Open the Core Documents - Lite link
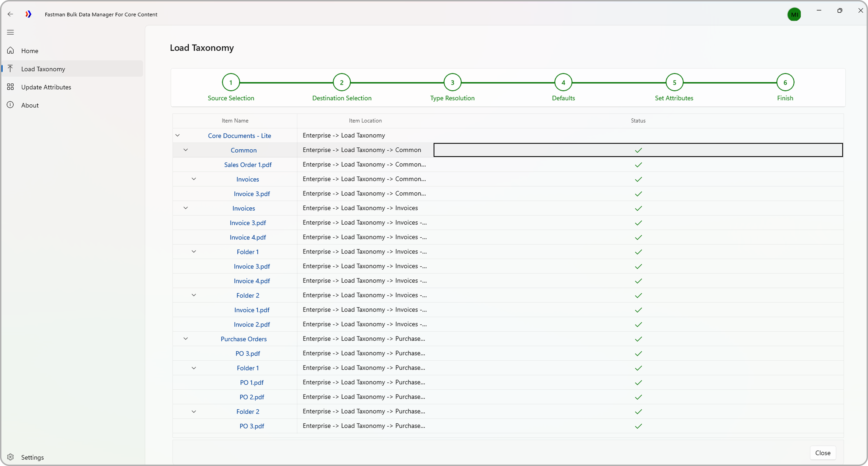 click(x=239, y=136)
